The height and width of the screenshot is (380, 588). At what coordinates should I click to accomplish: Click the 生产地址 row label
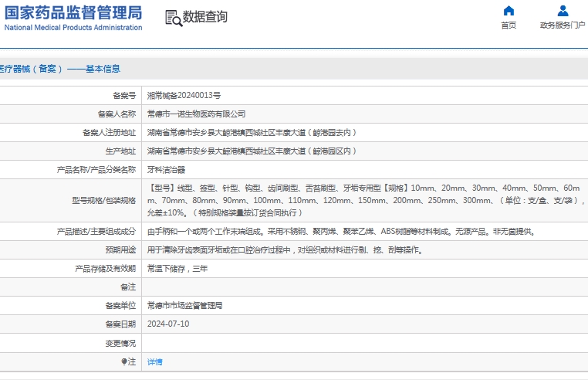[120, 151]
